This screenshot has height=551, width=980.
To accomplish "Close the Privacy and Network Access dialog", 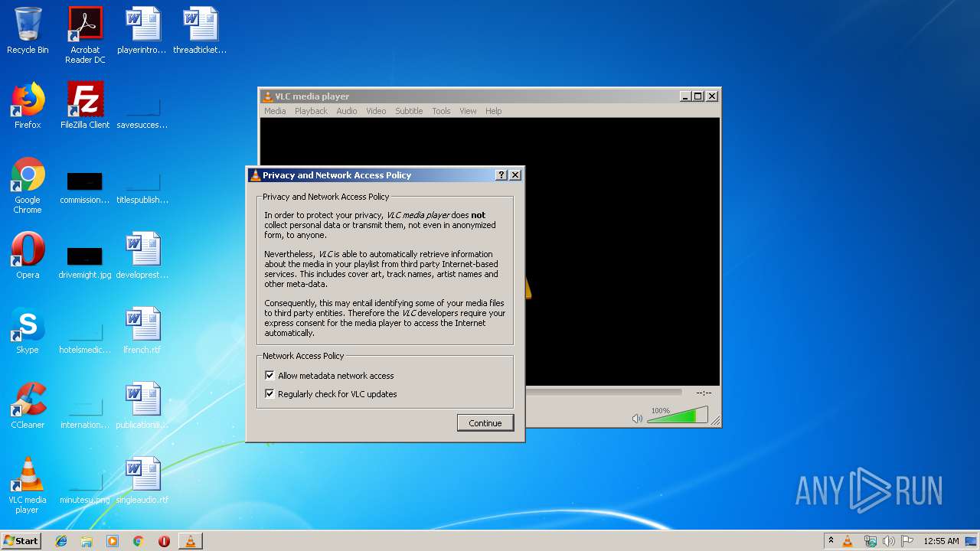I will [515, 175].
